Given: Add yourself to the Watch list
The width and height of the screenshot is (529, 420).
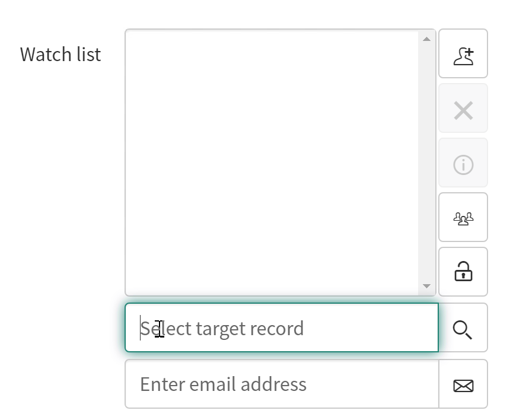Looking at the screenshot, I should tap(463, 54).
